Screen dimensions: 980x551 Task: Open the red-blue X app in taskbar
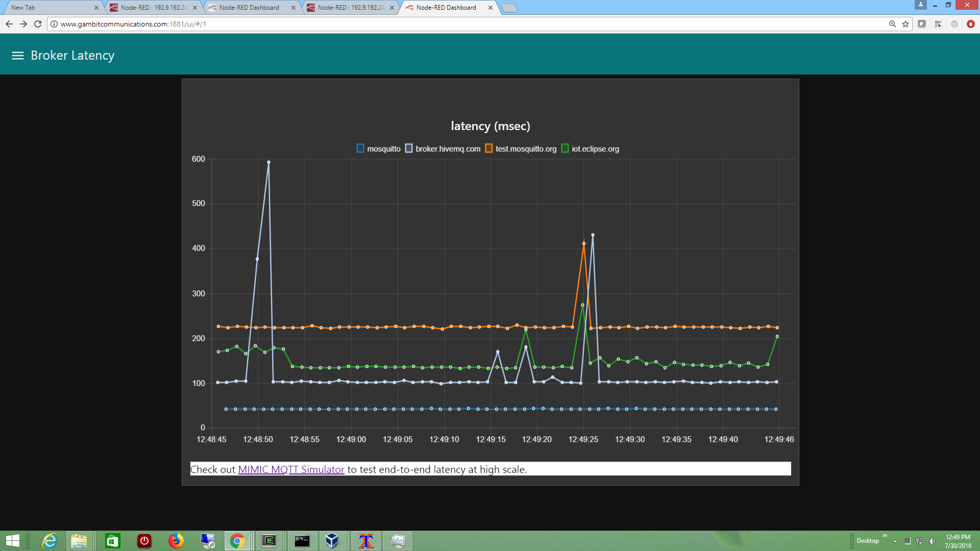[x=366, y=541]
